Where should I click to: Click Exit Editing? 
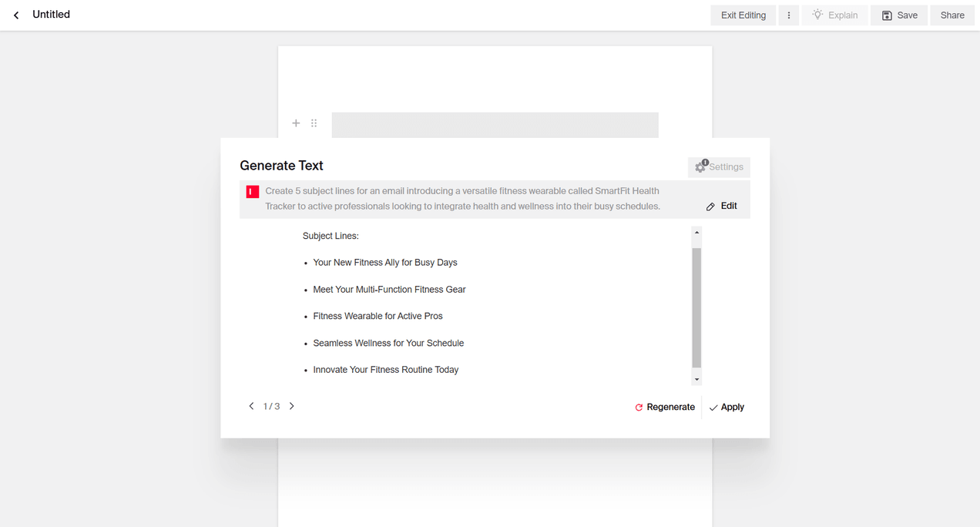pos(742,15)
